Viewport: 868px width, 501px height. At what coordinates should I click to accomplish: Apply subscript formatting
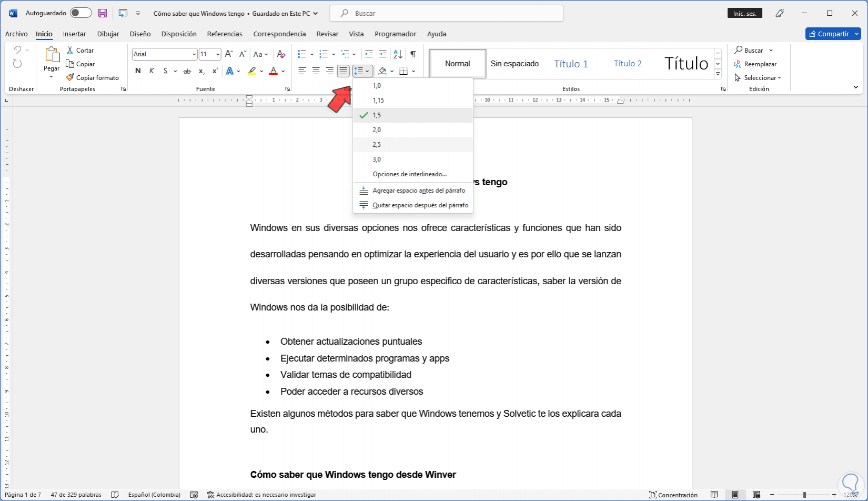point(201,71)
